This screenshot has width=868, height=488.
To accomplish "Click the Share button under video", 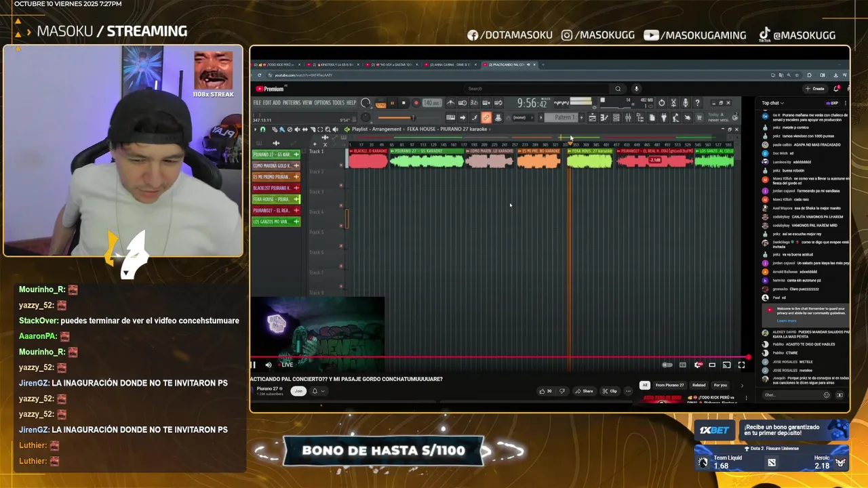I will (x=583, y=391).
